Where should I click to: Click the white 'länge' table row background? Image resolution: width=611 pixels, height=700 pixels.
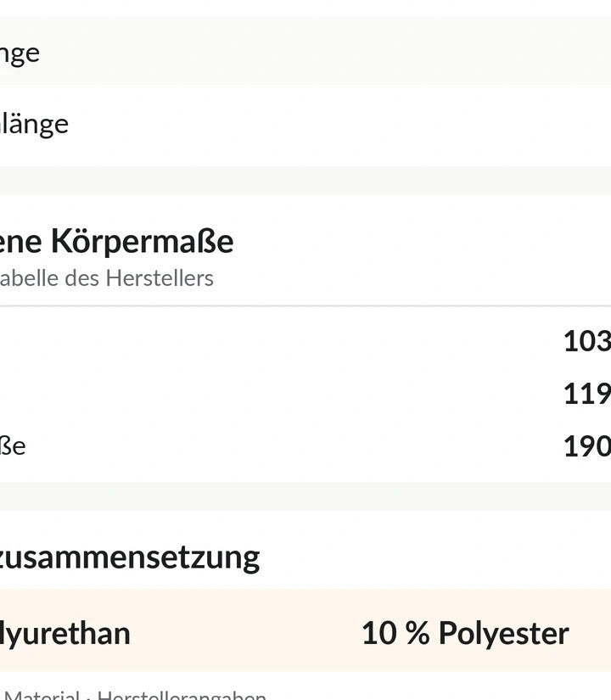click(305, 125)
